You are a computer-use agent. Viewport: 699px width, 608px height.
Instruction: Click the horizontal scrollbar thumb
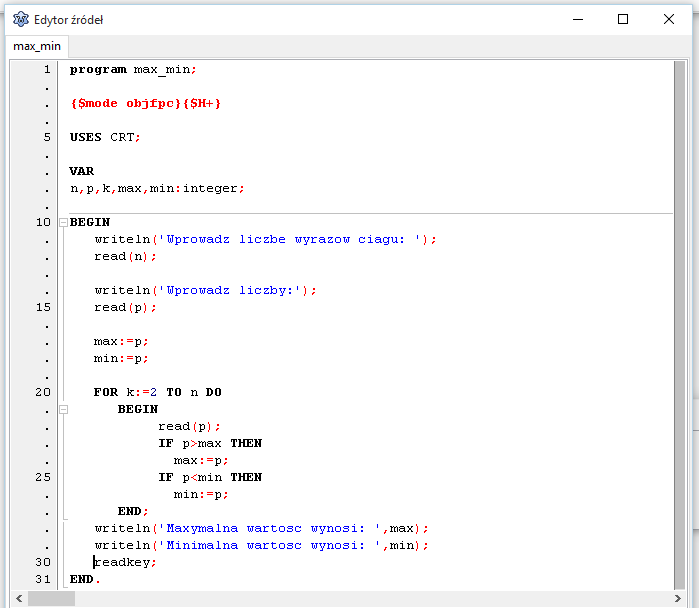click(51, 598)
